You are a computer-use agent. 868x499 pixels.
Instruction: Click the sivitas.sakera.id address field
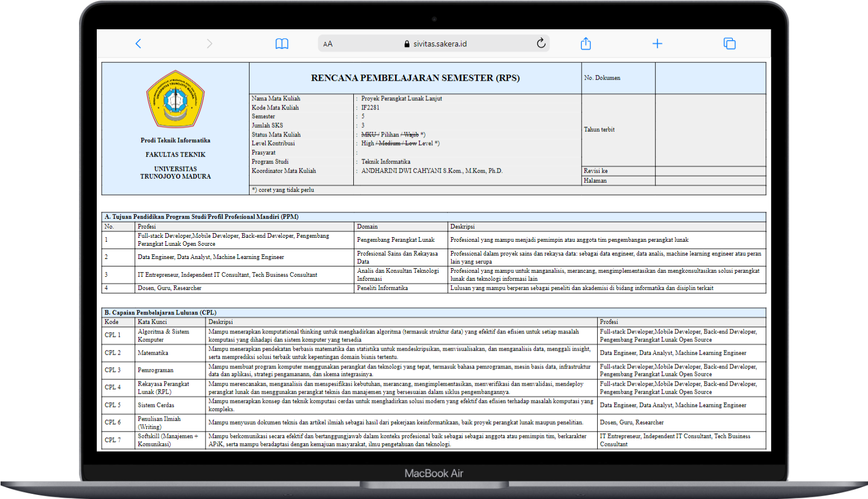434,44
